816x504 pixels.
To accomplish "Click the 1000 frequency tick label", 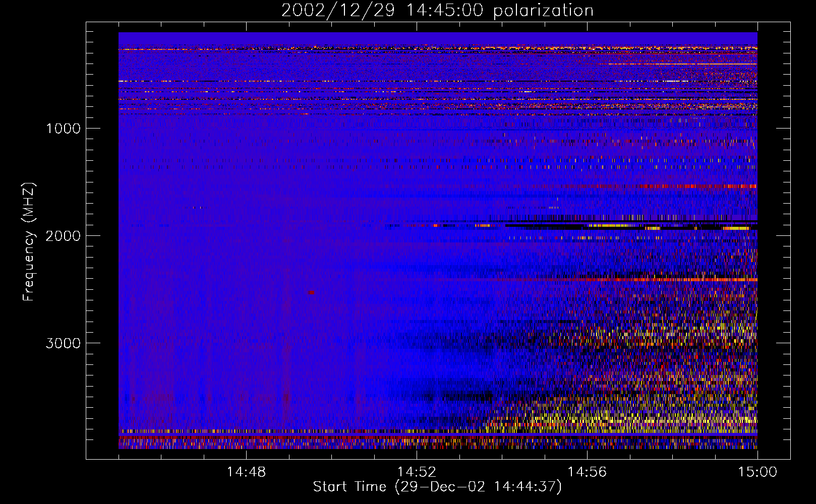I will (x=63, y=129).
